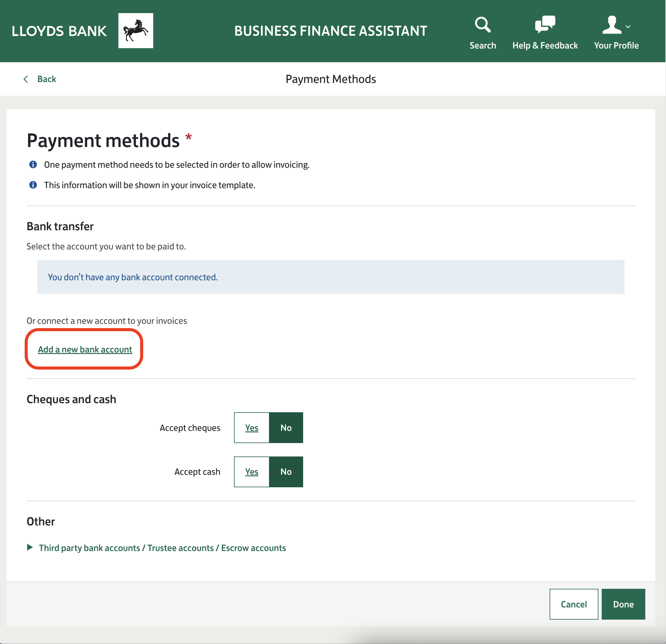The height and width of the screenshot is (644, 666).
Task: Click info icon beside invoicing requirement note
Action: point(33,165)
